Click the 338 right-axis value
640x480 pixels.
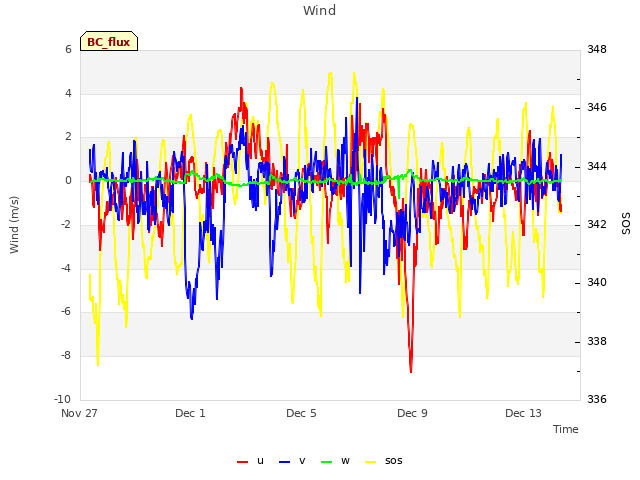[x=597, y=341]
